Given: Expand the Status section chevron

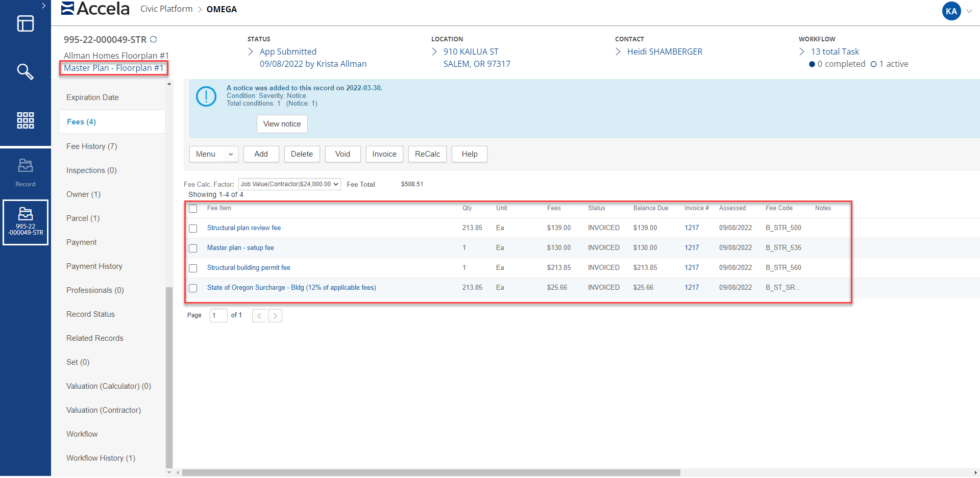Looking at the screenshot, I should coord(251,52).
